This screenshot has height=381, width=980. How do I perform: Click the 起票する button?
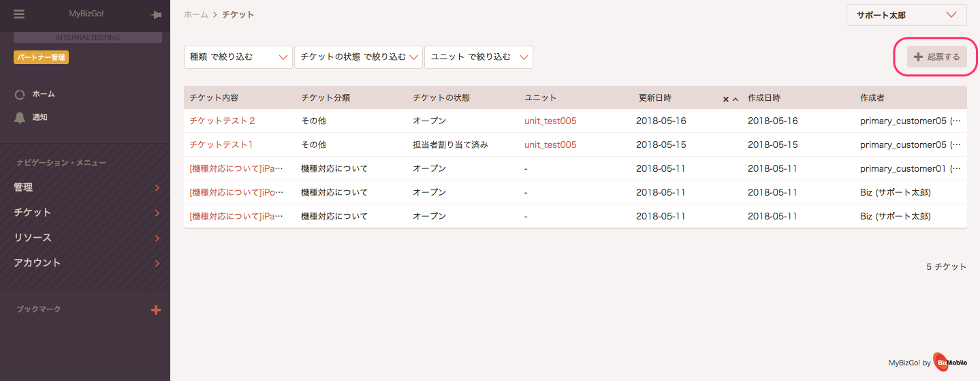point(937,57)
